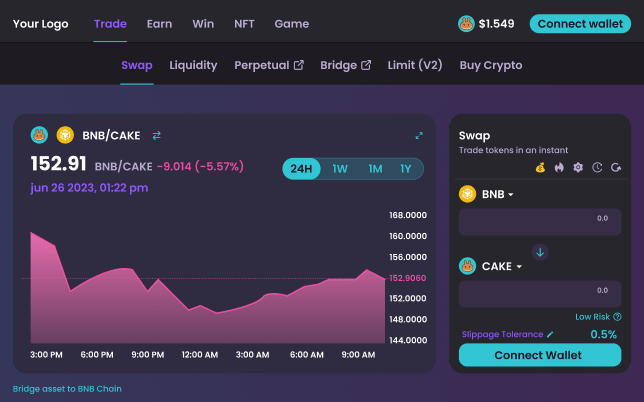
Task: Click the swap pair direction icon beside BNB/CAKE
Action: tap(156, 135)
